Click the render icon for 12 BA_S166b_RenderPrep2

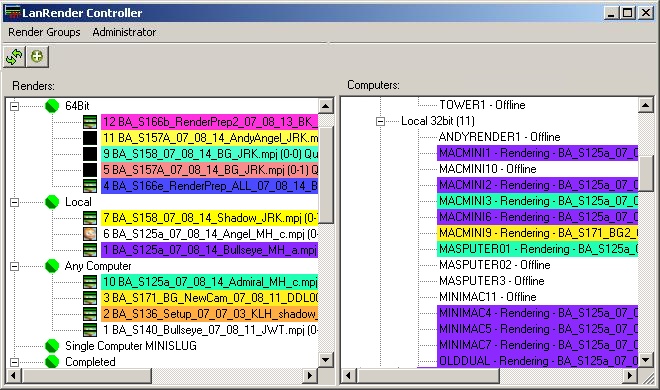pos(90,122)
